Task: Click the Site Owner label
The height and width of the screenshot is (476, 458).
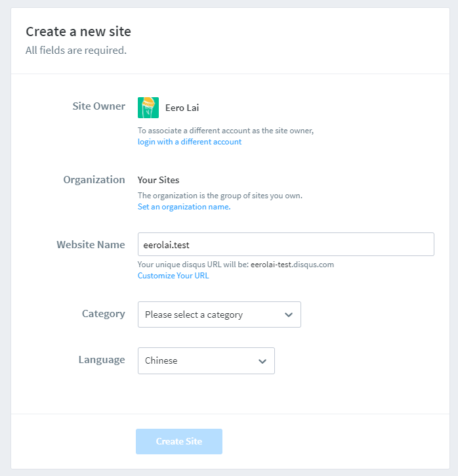Action: coord(98,106)
